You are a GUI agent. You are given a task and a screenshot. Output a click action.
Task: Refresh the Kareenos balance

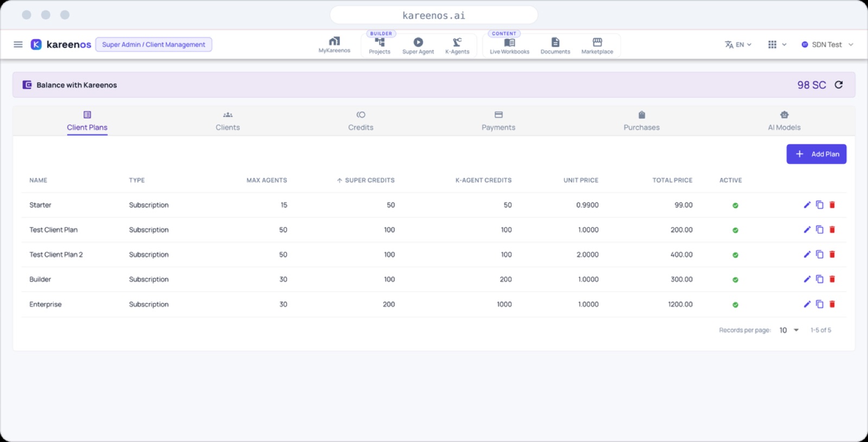pyautogui.click(x=839, y=85)
